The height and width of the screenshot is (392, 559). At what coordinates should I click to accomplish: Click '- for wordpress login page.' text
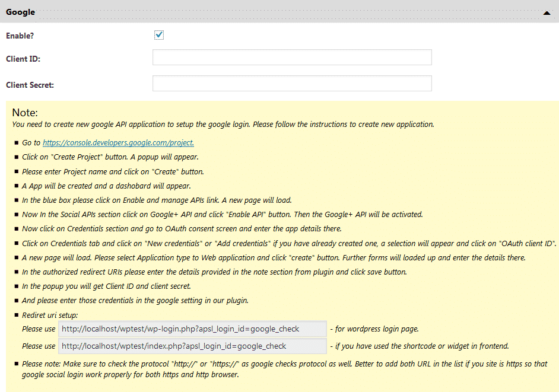[374, 329]
